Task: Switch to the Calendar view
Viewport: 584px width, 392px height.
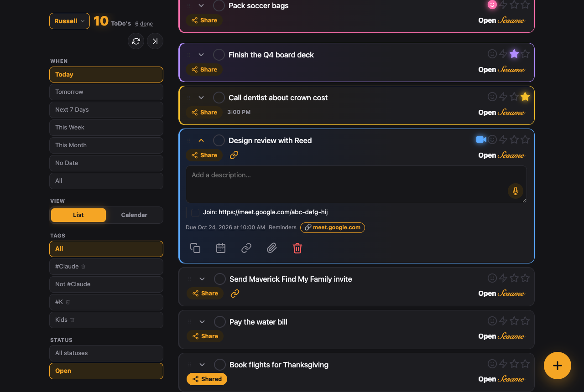Action: pyautogui.click(x=134, y=215)
